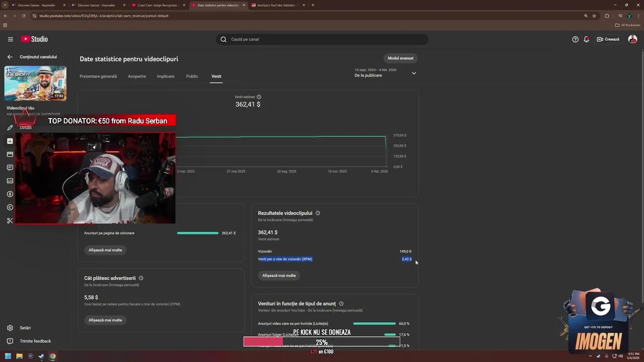
Task: Click Afișează mai multe under Rezultatele videoclipului
Action: pyautogui.click(x=279, y=276)
